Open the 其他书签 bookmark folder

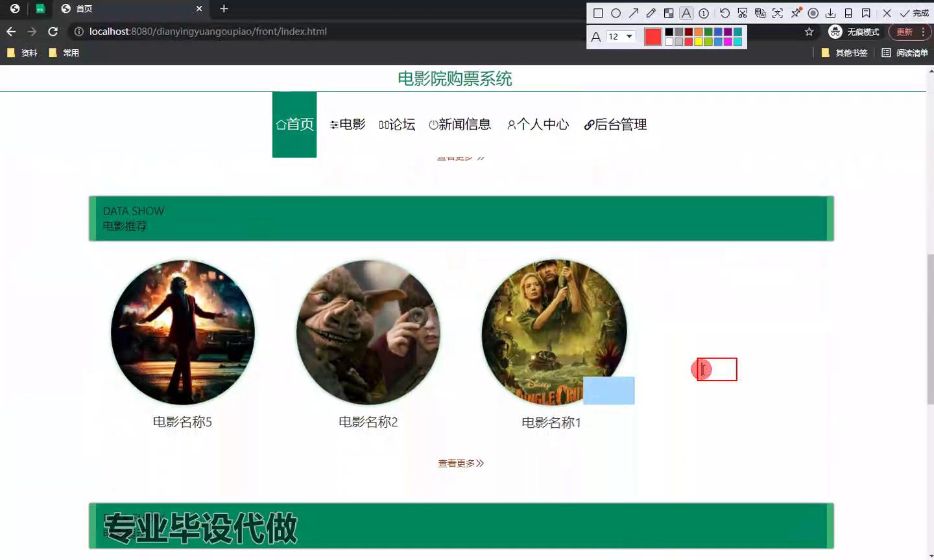(x=844, y=53)
